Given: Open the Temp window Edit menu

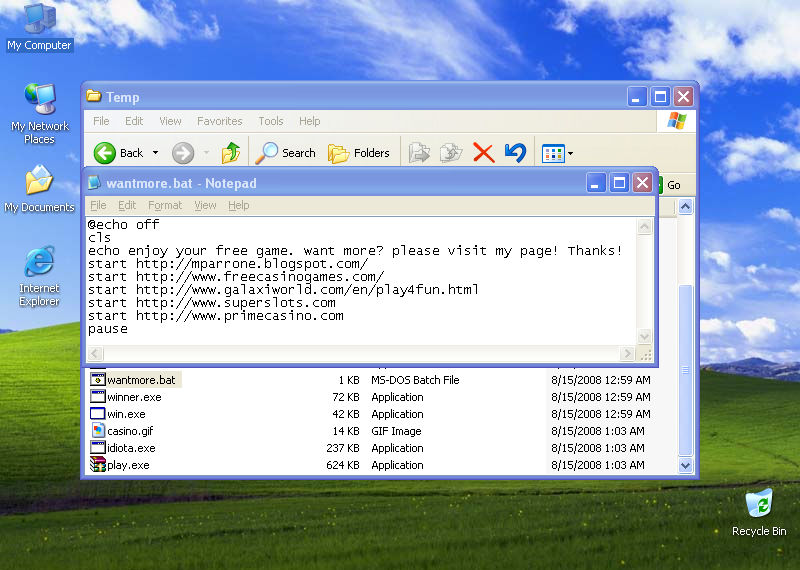Looking at the screenshot, I should pyautogui.click(x=134, y=121).
